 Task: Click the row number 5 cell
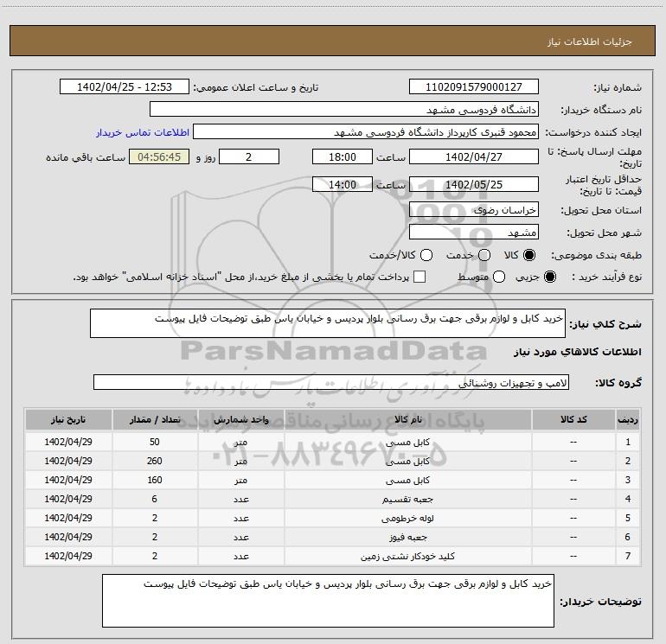tap(628, 518)
